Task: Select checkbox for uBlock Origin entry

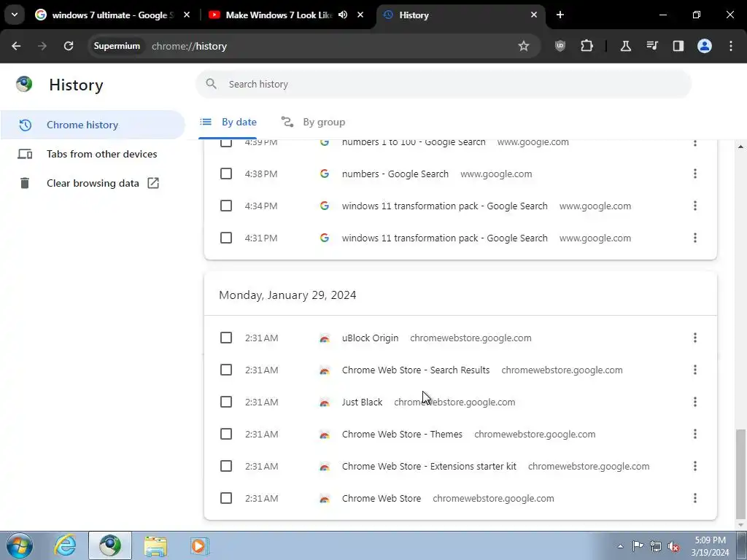Action: point(226,338)
